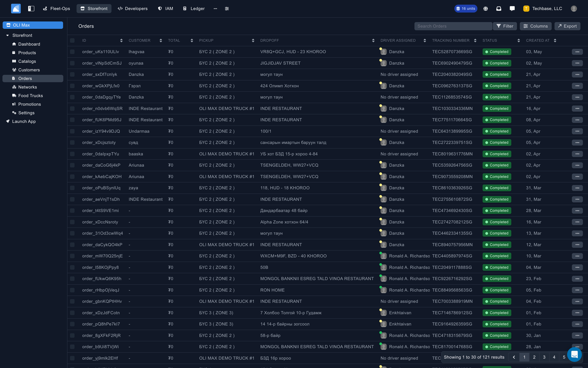Open the Columns chooser
Viewport: 588px width, 368px height.
(x=536, y=26)
